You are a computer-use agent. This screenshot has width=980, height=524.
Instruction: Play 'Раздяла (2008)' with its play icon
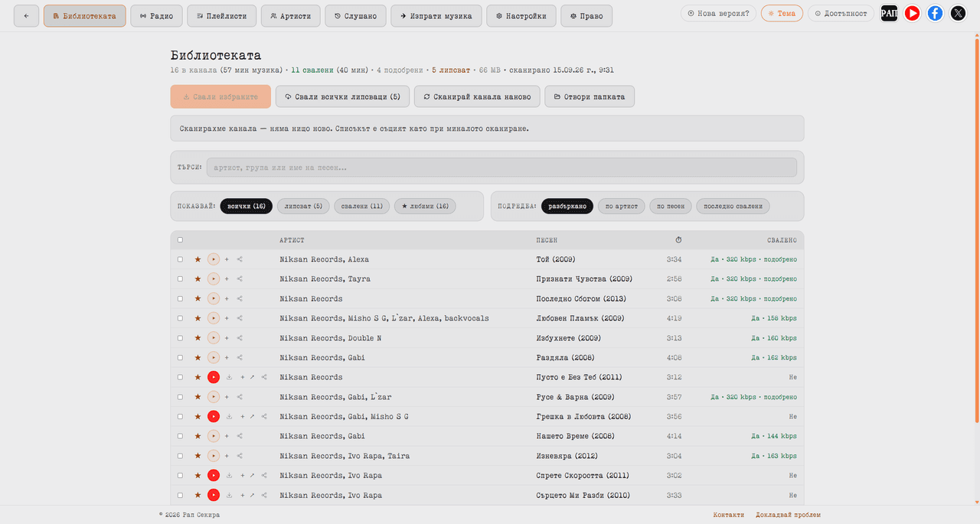(214, 357)
